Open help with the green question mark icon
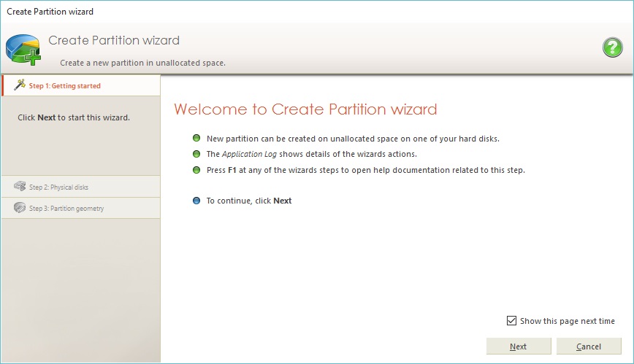 coord(613,47)
